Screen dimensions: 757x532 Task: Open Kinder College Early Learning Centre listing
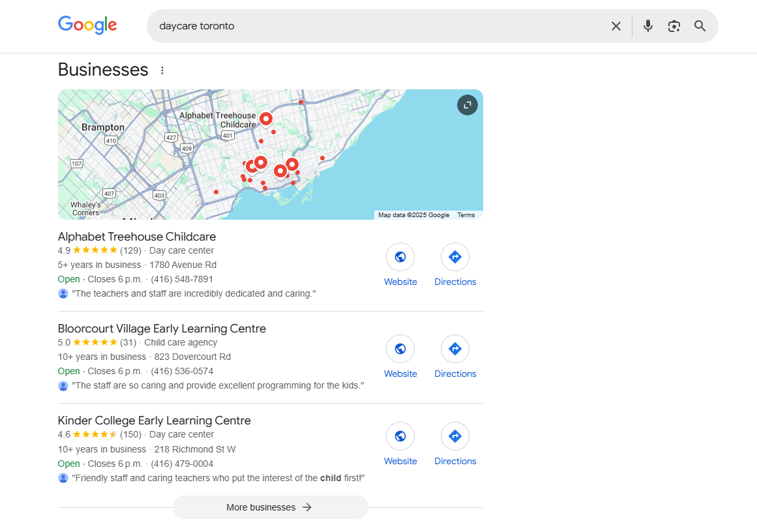(154, 421)
